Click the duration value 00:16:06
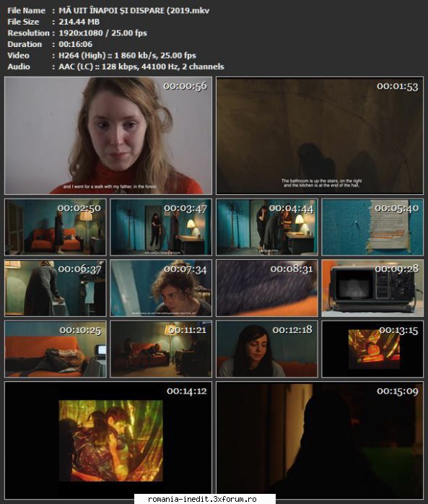Screen dimensions: 428x504 click(76, 44)
